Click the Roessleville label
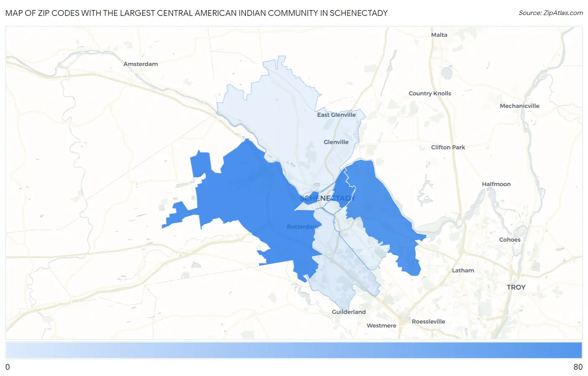Image resolution: width=588 pixels, height=376 pixels. tap(428, 322)
